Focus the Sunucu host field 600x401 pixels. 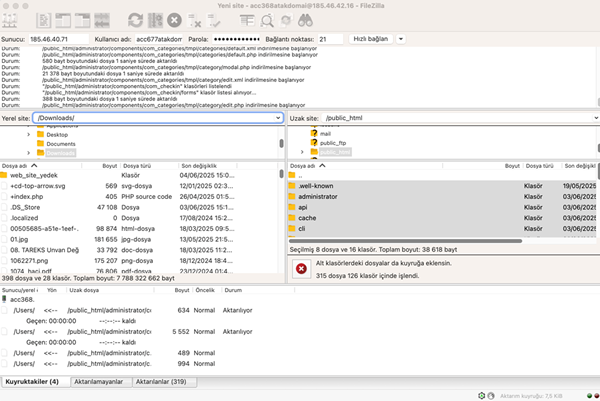(59, 39)
